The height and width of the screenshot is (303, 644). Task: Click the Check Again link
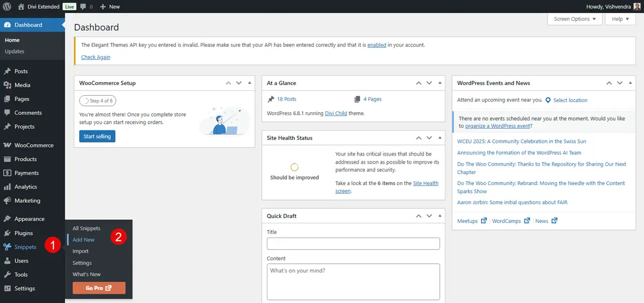click(96, 57)
